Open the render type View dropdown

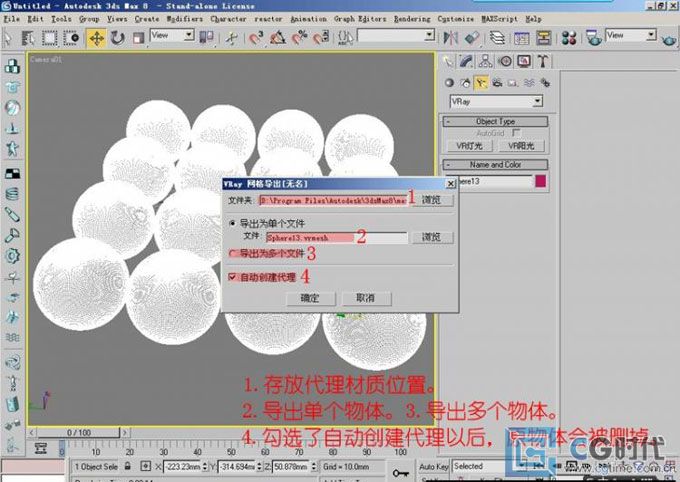[x=631, y=35]
